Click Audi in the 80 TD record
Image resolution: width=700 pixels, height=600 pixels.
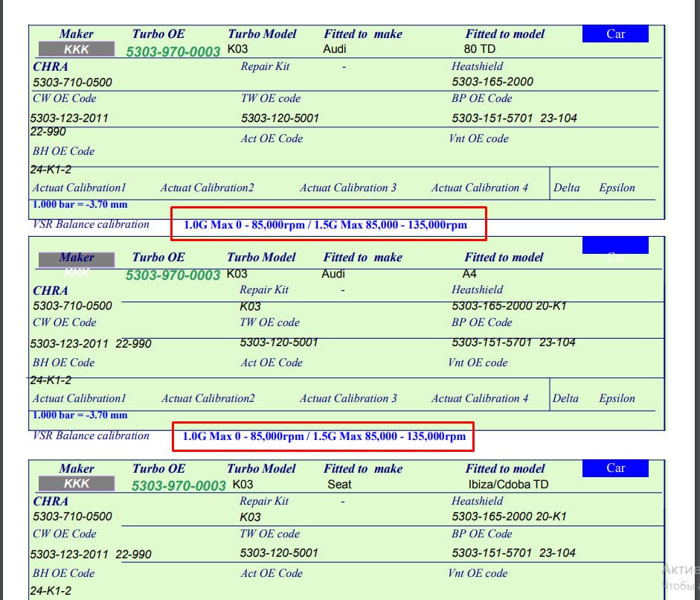click(334, 48)
